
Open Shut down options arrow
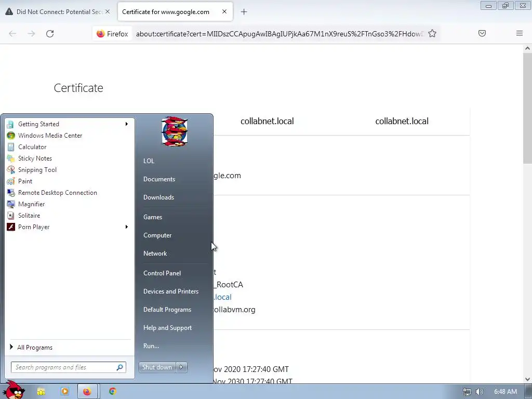[181, 367]
